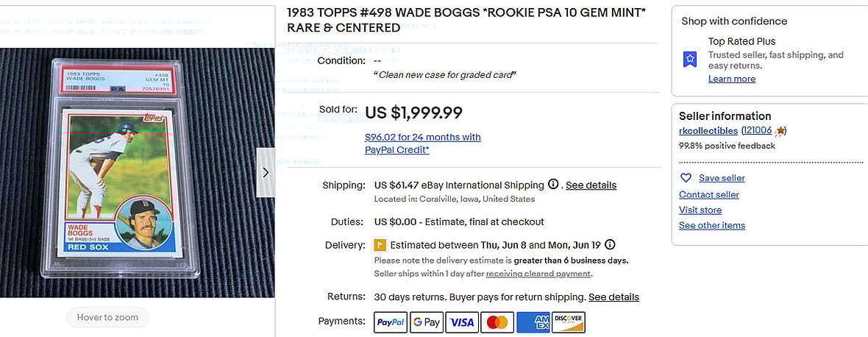Click the American Express card icon

533,322
